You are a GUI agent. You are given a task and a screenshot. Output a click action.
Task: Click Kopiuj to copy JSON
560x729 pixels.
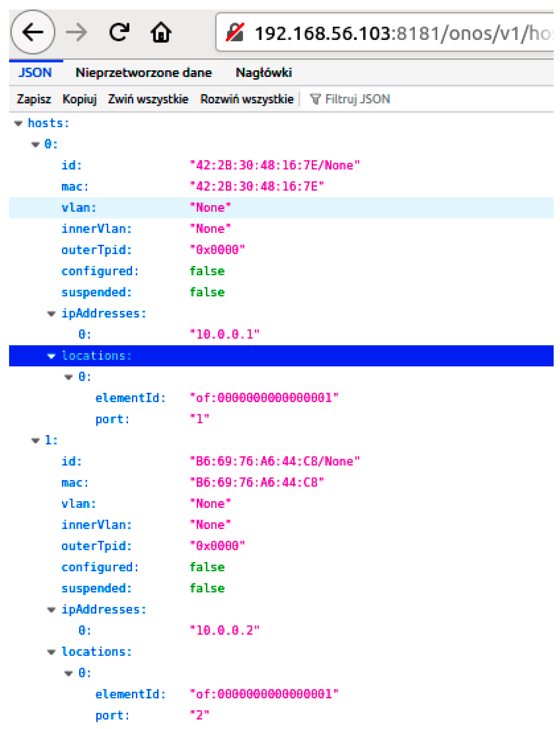pyautogui.click(x=80, y=99)
